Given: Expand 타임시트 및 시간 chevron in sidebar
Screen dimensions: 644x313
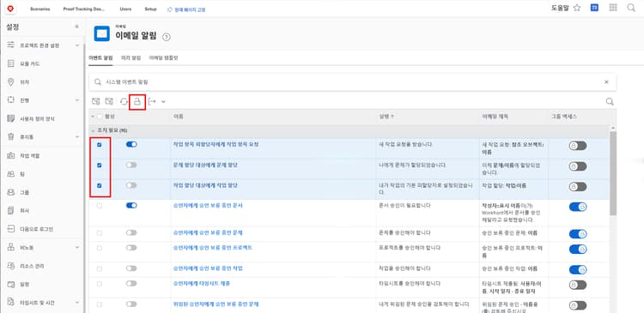Looking at the screenshot, I should pos(76,303).
